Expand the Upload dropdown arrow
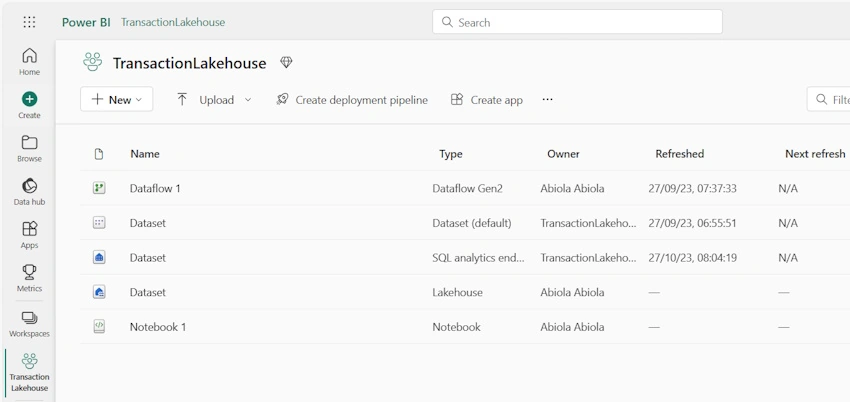This screenshot has width=850, height=402. (248, 100)
